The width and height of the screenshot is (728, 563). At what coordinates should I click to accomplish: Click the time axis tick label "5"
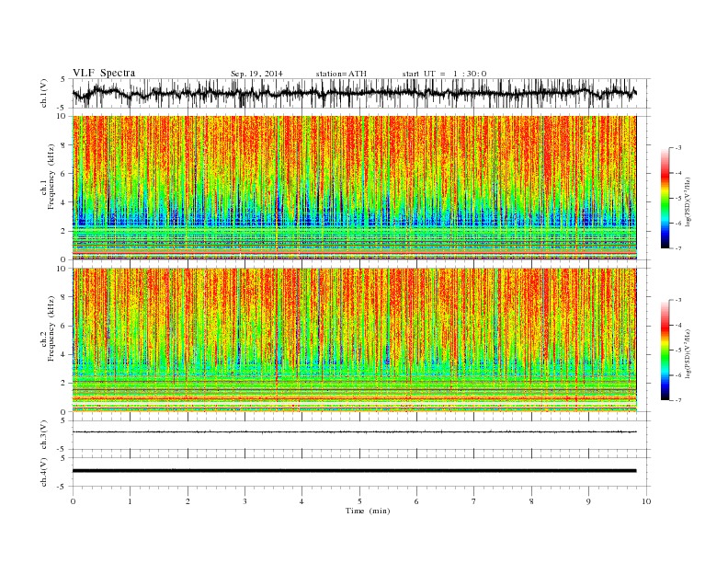[359, 501]
